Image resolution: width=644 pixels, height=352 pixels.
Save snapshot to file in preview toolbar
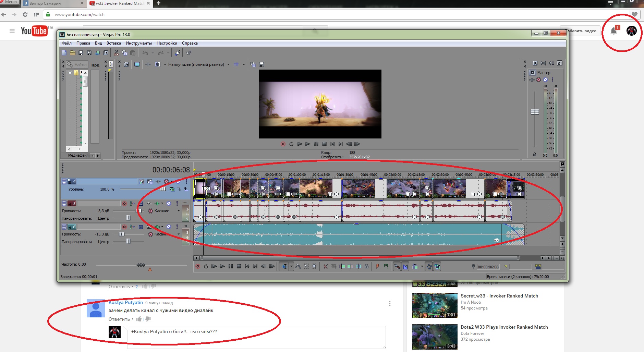(x=262, y=64)
